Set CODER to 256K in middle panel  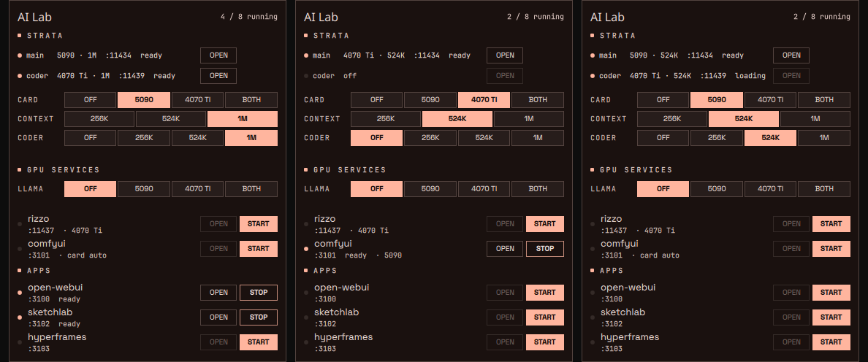click(x=430, y=138)
